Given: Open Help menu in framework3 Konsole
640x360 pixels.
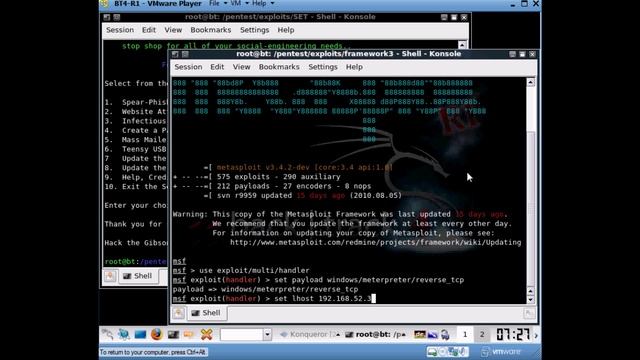Looking at the screenshot, I should click(x=354, y=67).
